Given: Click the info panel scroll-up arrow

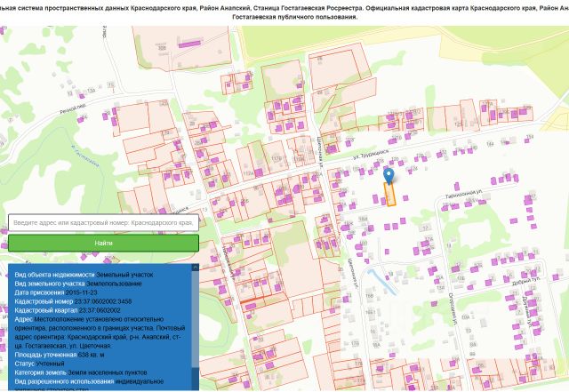Looking at the screenshot, I should click(x=196, y=268).
